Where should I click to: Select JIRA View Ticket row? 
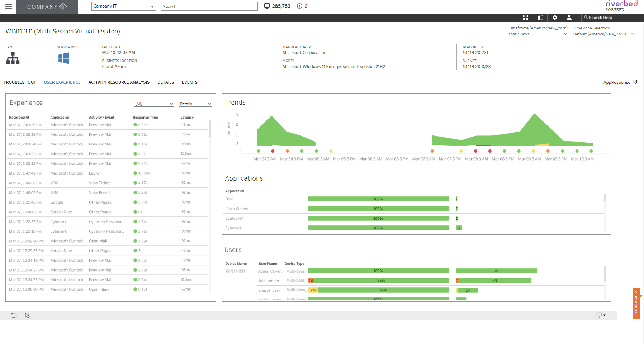coord(108,183)
